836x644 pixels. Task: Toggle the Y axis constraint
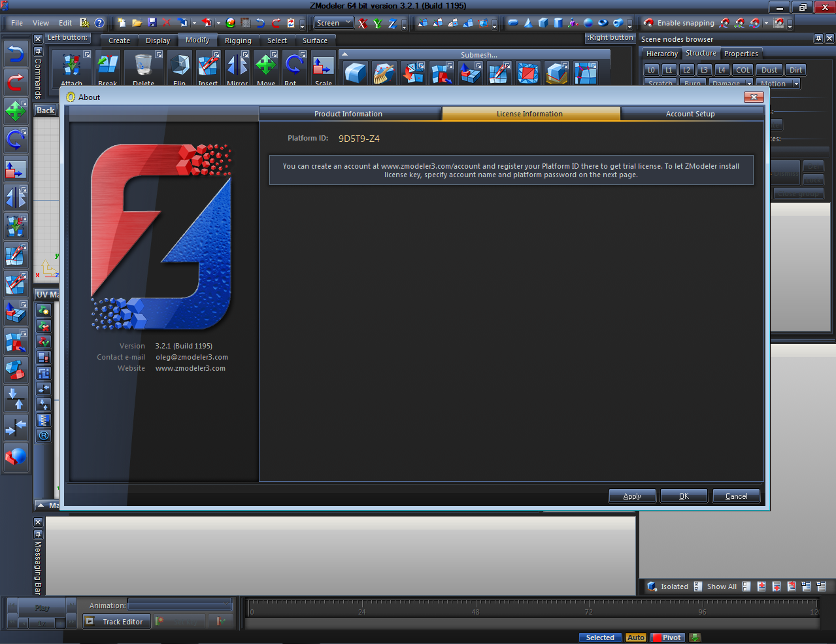(x=377, y=23)
